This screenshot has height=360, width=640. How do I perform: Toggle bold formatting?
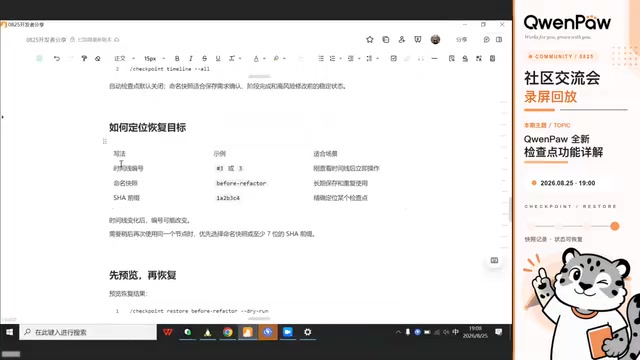177,59
